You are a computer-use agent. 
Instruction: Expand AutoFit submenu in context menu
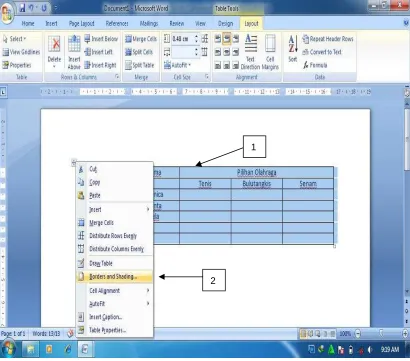(115, 304)
